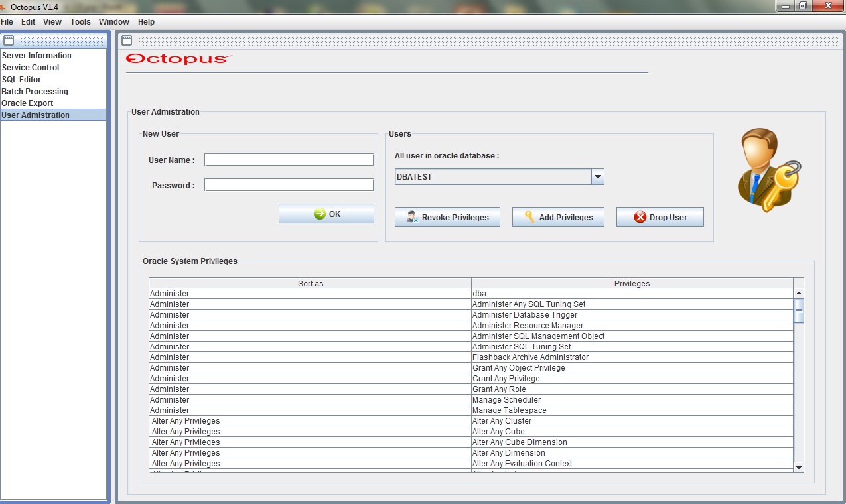Viewport: 846px width, 504px height.
Task: Open the View menu
Action: 52,22
